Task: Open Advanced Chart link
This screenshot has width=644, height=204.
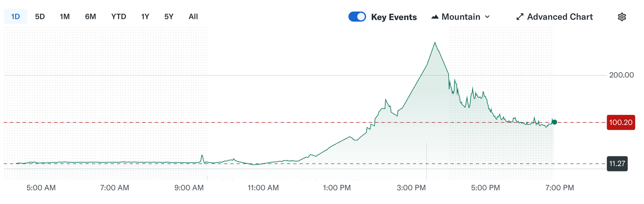Action: (x=555, y=17)
